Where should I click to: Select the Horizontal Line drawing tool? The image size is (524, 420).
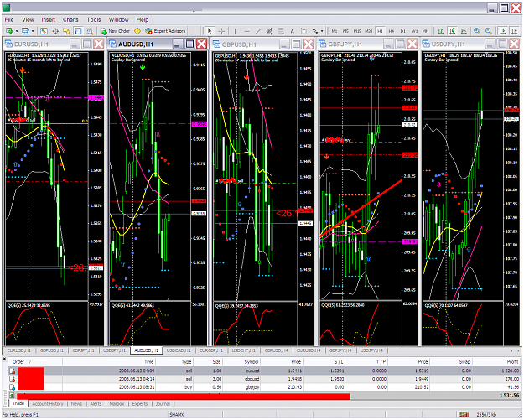tap(246, 31)
